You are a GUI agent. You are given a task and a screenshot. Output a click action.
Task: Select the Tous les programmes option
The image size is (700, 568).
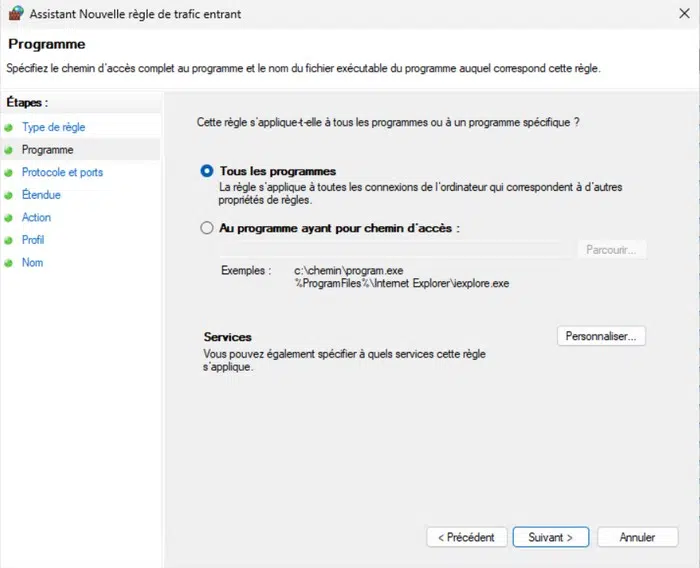207,171
